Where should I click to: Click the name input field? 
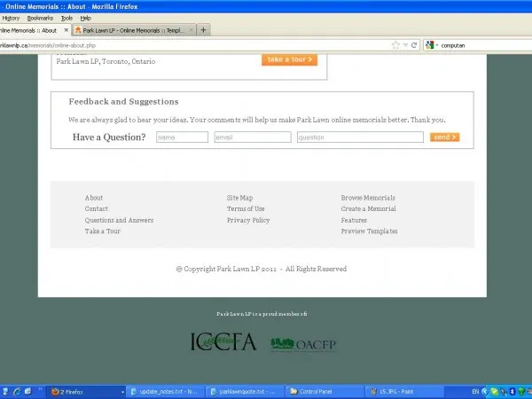click(182, 137)
